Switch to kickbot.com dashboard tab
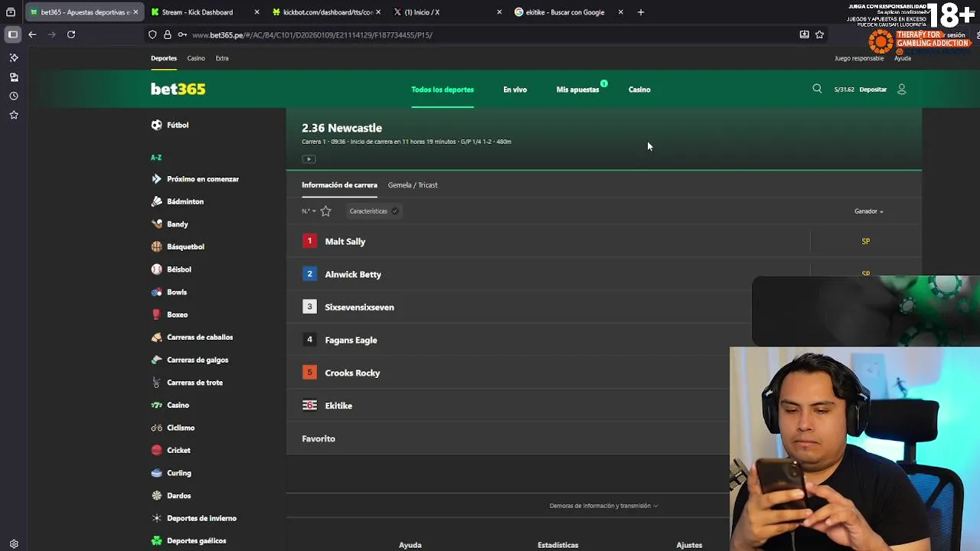This screenshot has width=980, height=551. pos(325,12)
